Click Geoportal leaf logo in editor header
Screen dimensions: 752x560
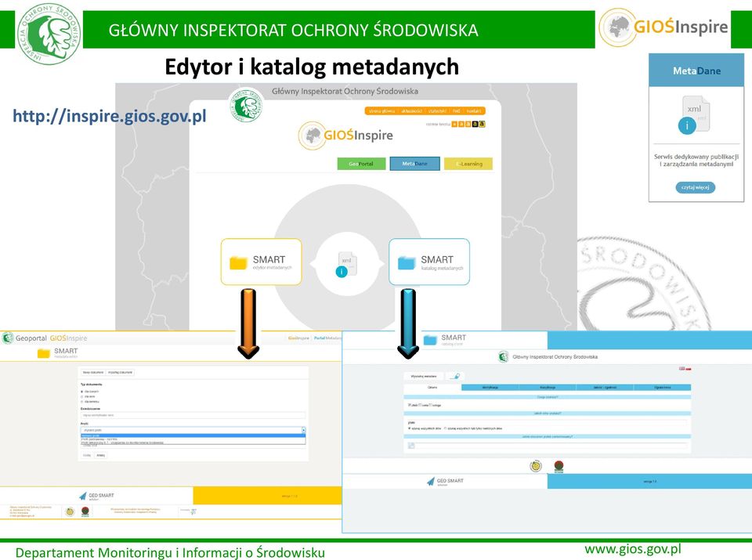tap(8, 338)
